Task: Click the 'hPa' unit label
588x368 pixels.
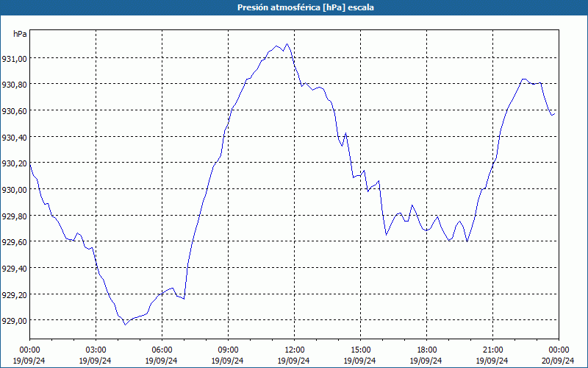Action: 20,34
